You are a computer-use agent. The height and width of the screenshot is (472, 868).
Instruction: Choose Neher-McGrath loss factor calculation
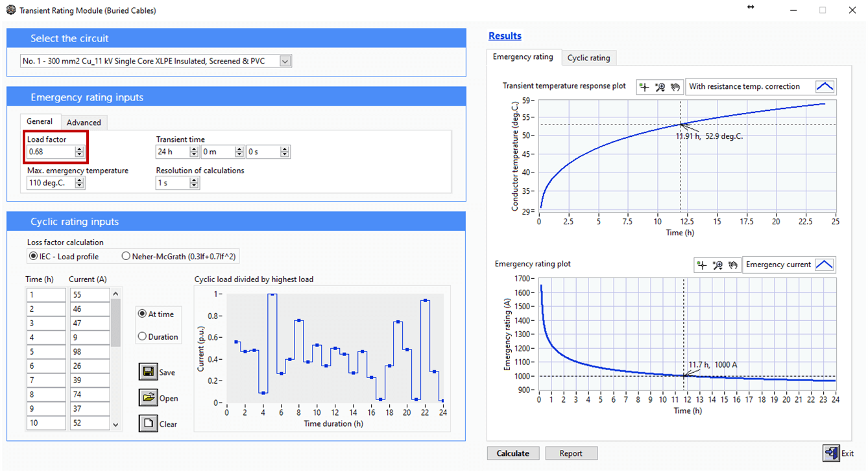point(126,255)
